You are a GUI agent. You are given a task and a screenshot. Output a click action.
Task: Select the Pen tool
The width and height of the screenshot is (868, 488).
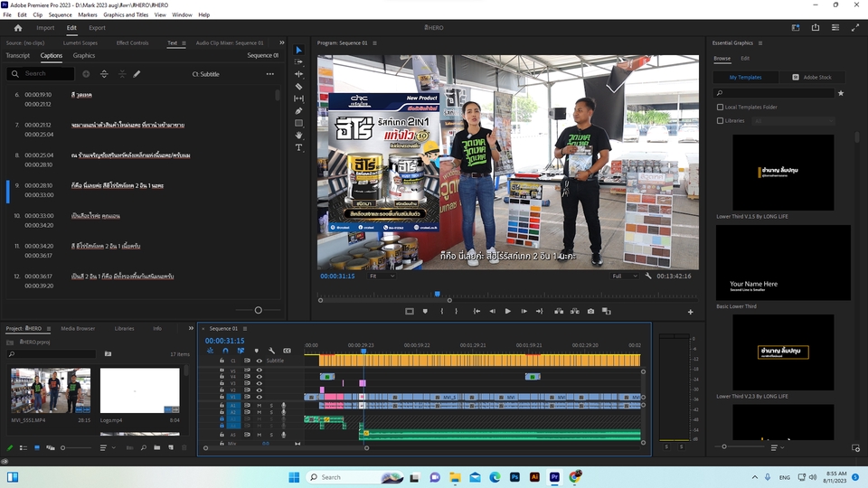pos(299,110)
